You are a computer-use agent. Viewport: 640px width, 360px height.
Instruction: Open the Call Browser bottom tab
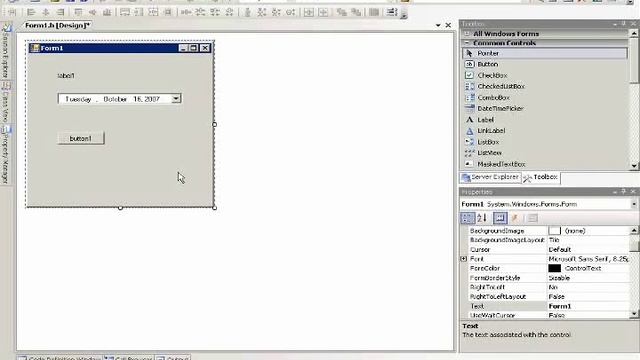pyautogui.click(x=129, y=358)
